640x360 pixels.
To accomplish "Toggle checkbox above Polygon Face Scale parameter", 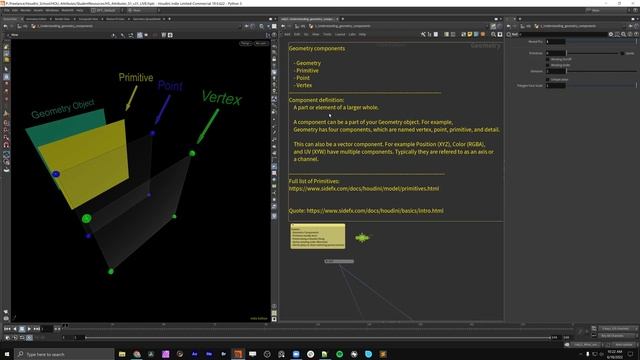I will (548, 79).
